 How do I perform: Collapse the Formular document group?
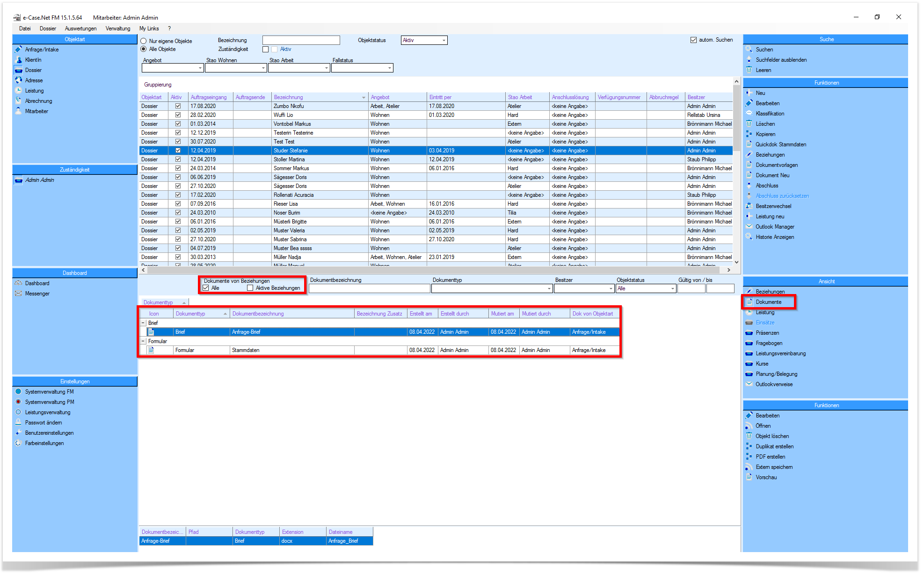coord(144,341)
